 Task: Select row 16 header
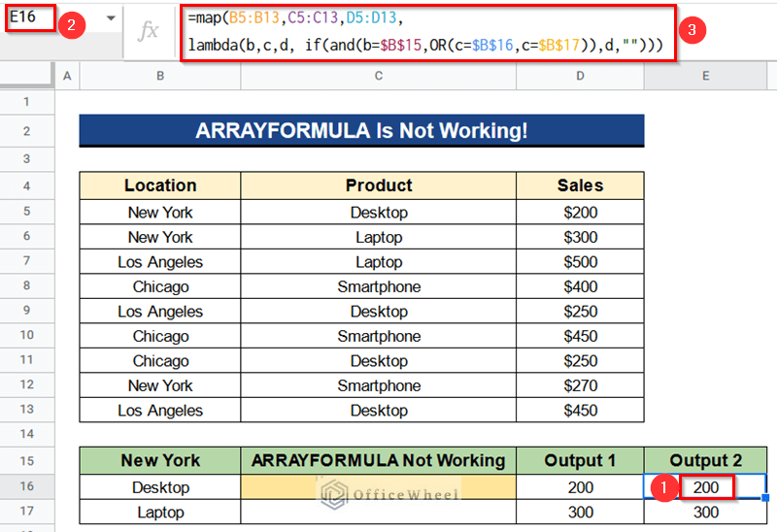tap(27, 486)
